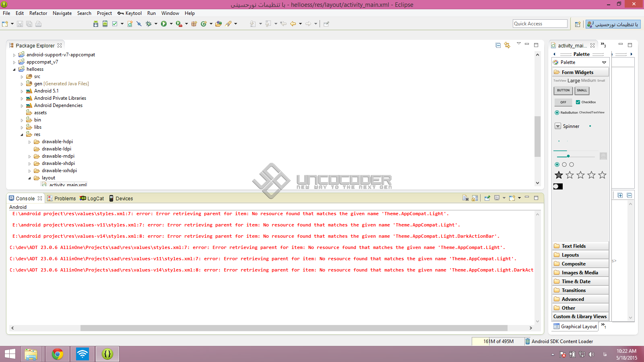Open the Images & Media palette category

coord(580,273)
